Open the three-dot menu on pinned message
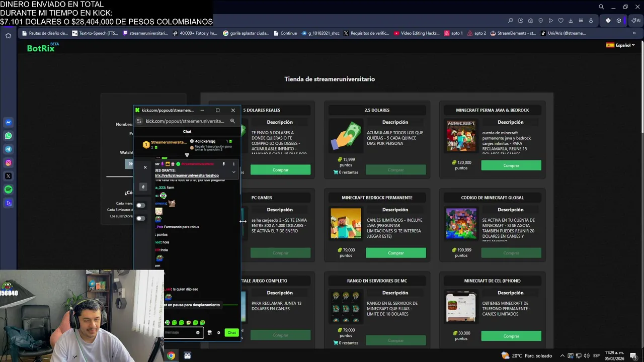Viewport: 644px width, 362px height. point(233,164)
